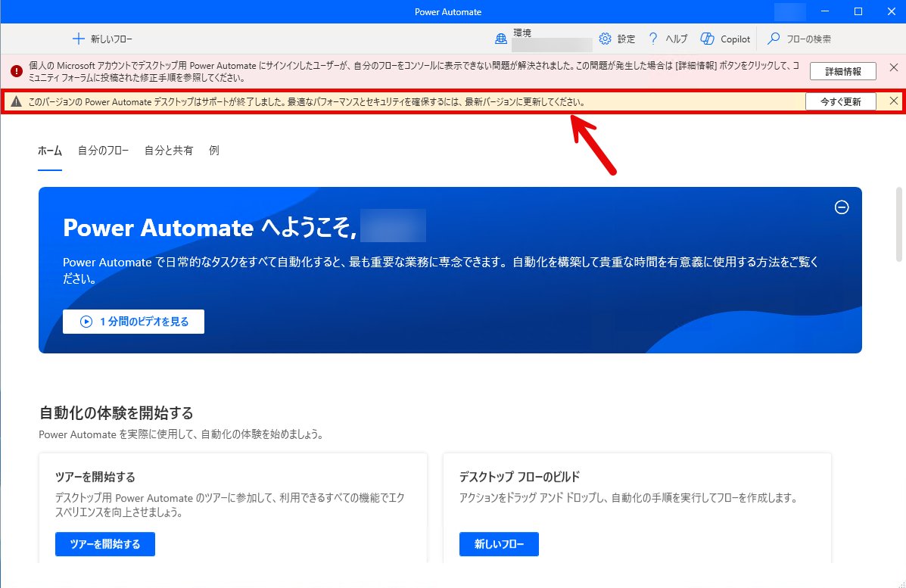Minimize the Power Automate window
The width and height of the screenshot is (906, 588).
coord(825,11)
